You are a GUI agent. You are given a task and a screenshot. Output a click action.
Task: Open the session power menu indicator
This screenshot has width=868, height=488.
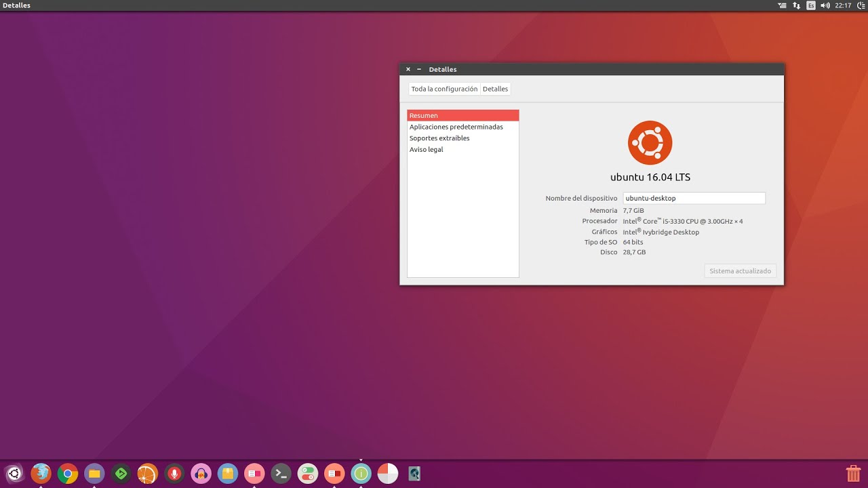862,5
